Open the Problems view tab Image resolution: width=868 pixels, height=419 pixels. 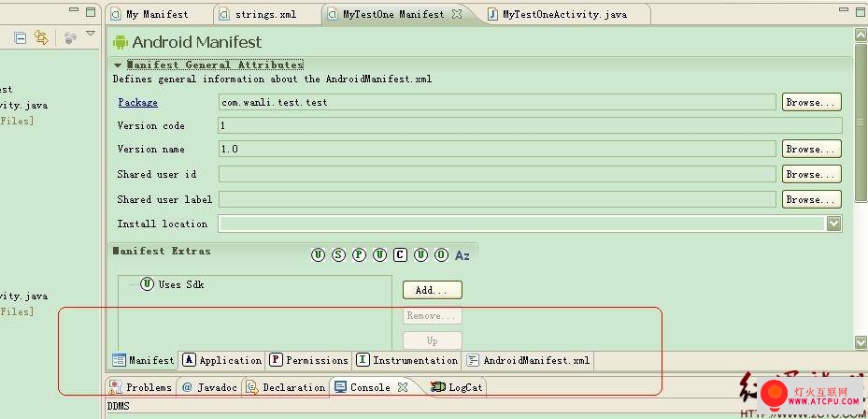(140, 387)
